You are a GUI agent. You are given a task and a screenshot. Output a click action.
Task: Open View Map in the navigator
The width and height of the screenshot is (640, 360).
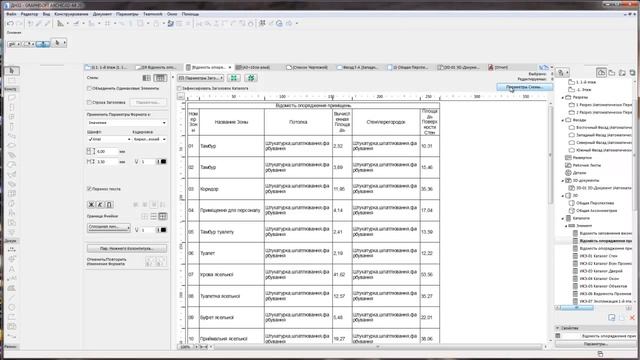612,72
